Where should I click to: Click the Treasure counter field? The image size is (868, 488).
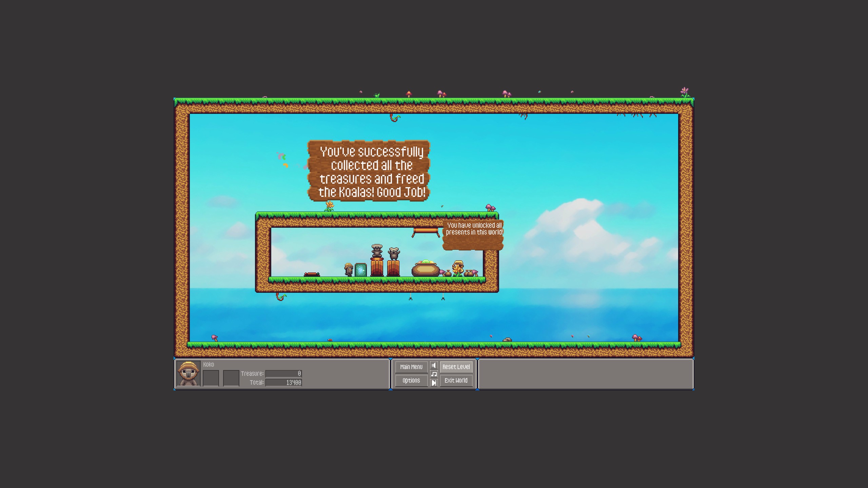pyautogui.click(x=283, y=373)
